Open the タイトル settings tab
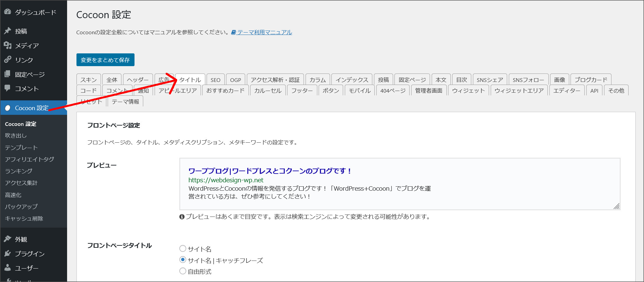Image resolution: width=644 pixels, height=282 pixels. [x=190, y=80]
